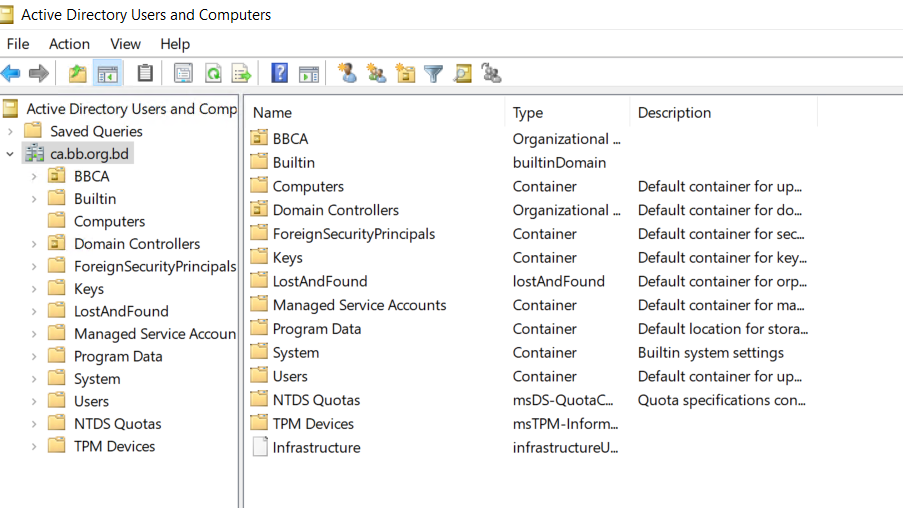Expand the Builtin tree node

click(33, 199)
